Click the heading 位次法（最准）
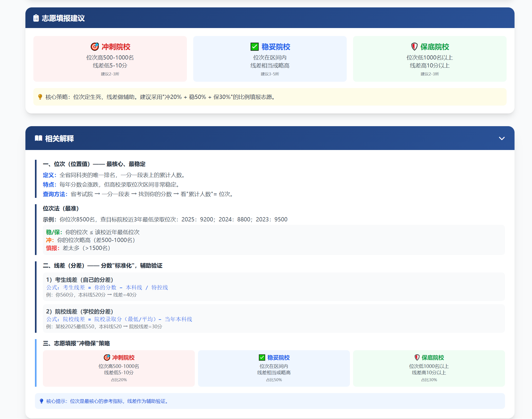 (61, 208)
